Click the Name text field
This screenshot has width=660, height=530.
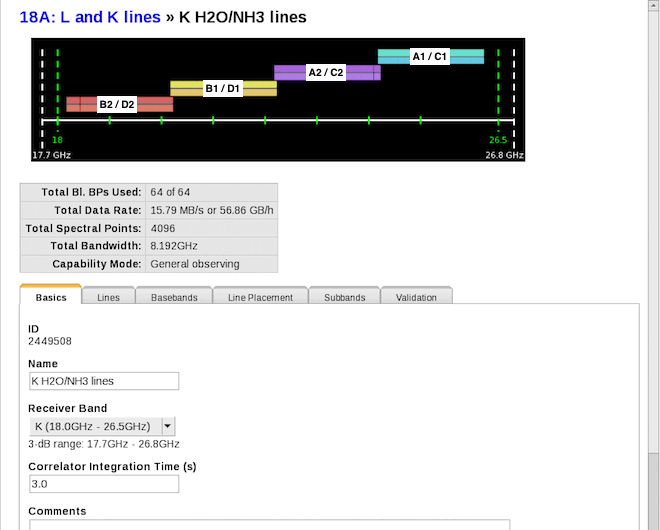tap(105, 381)
